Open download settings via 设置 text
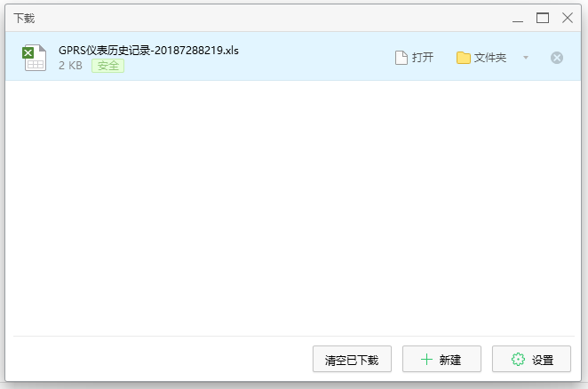 (543, 360)
